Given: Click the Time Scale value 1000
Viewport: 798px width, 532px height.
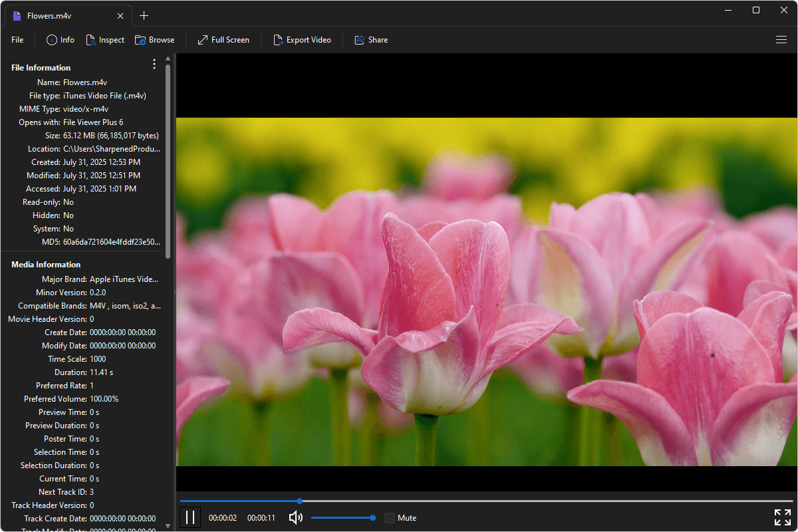Looking at the screenshot, I should pos(98,359).
